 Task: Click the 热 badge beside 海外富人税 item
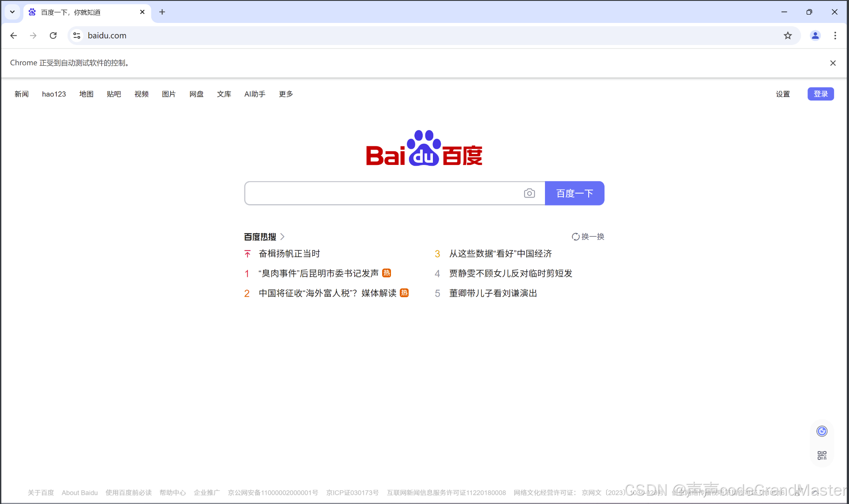pyautogui.click(x=404, y=293)
